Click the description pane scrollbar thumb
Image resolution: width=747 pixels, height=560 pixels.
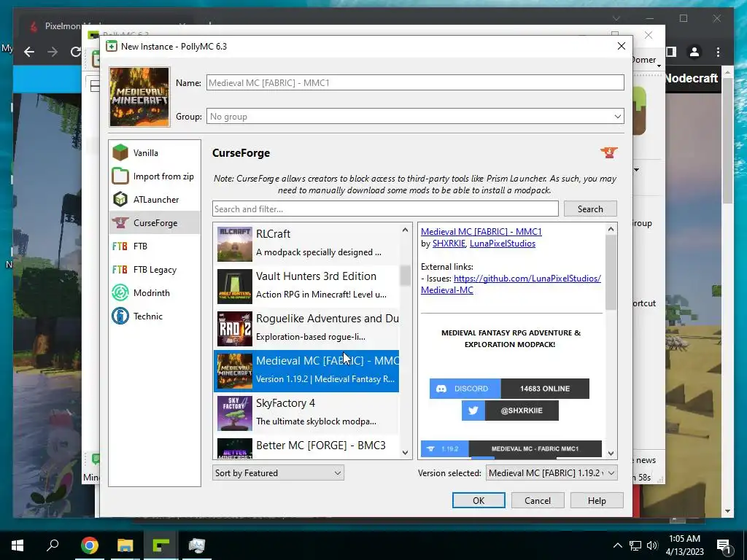(x=611, y=273)
